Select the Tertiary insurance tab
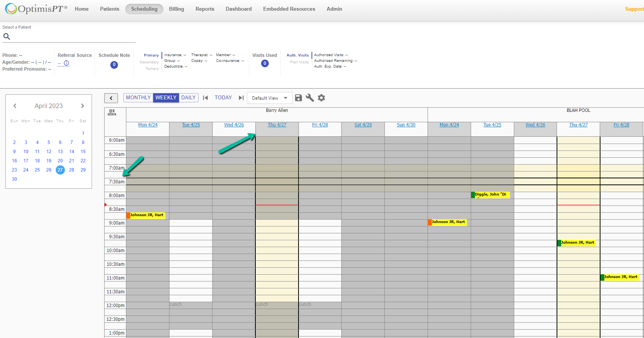The width and height of the screenshot is (644, 338). pos(152,69)
